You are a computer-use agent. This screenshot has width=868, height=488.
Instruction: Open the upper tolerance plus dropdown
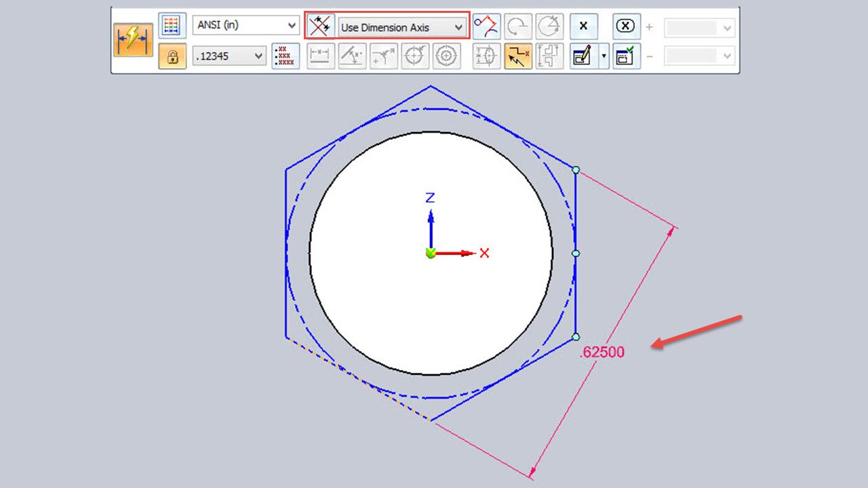click(x=700, y=28)
